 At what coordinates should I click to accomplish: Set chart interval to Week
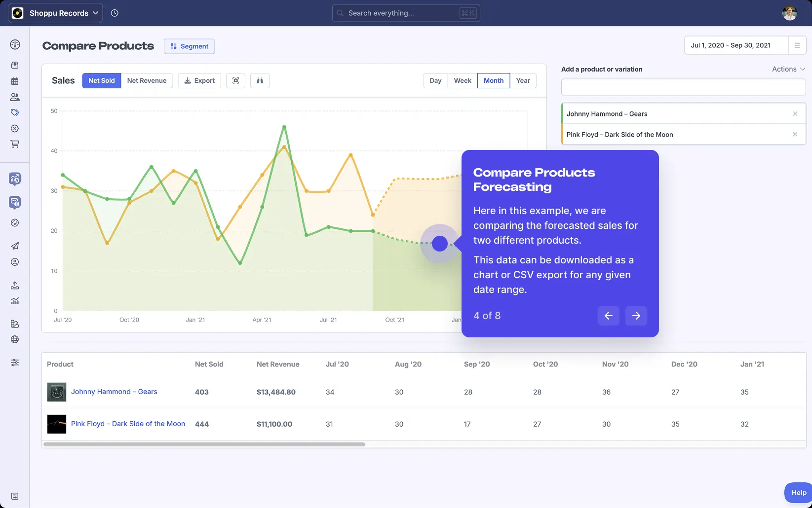pos(462,80)
